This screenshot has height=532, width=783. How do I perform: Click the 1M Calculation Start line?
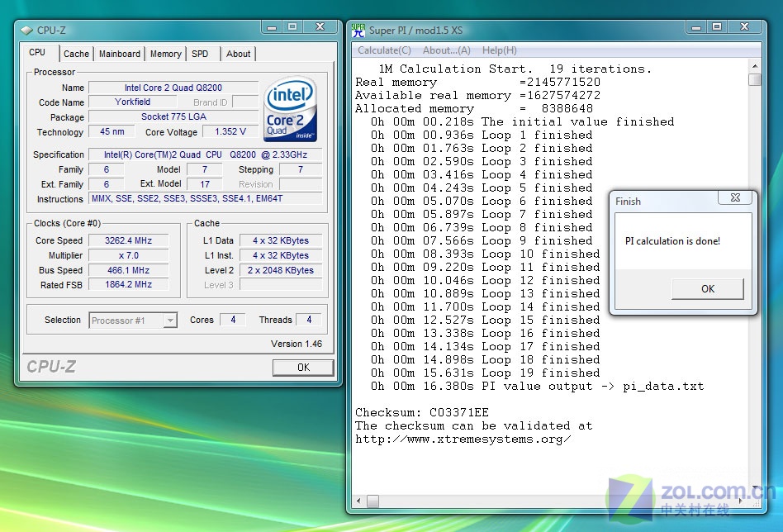click(x=515, y=69)
